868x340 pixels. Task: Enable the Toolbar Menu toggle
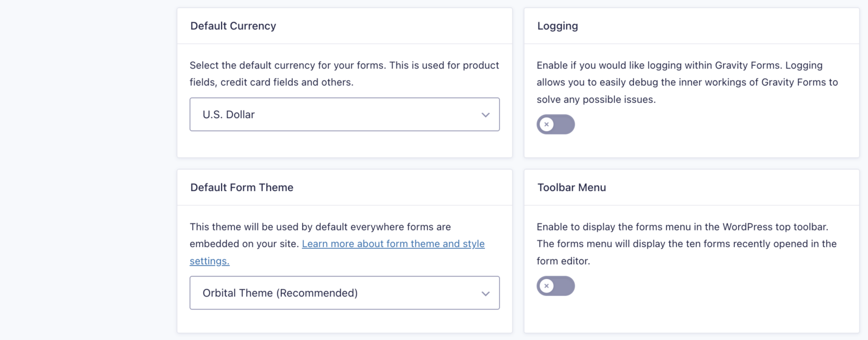click(555, 286)
